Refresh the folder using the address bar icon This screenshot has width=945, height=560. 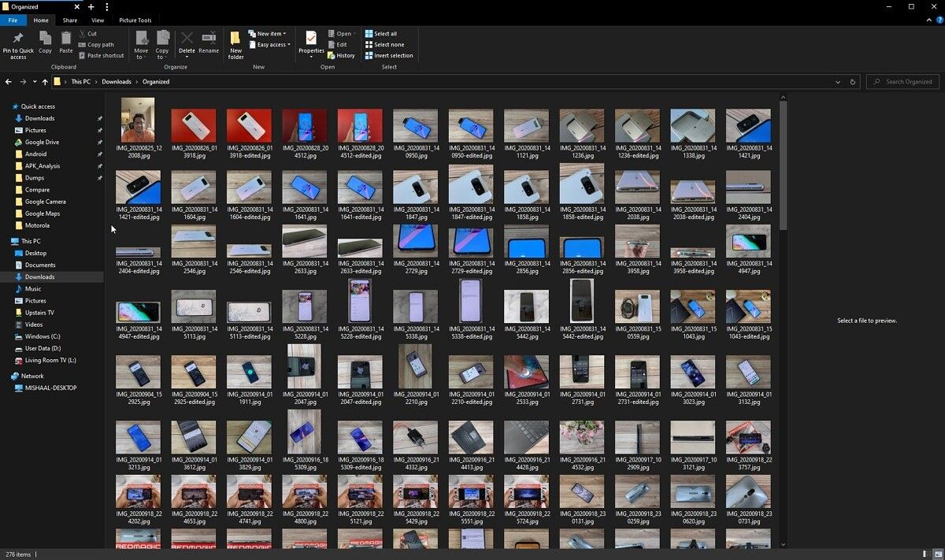pyautogui.click(x=852, y=81)
